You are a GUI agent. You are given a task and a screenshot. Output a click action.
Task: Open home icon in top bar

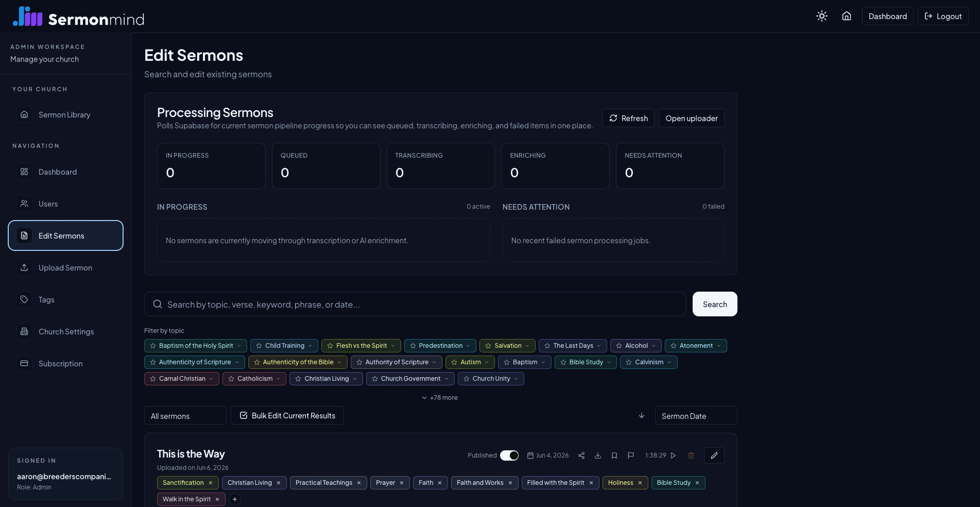click(x=847, y=16)
